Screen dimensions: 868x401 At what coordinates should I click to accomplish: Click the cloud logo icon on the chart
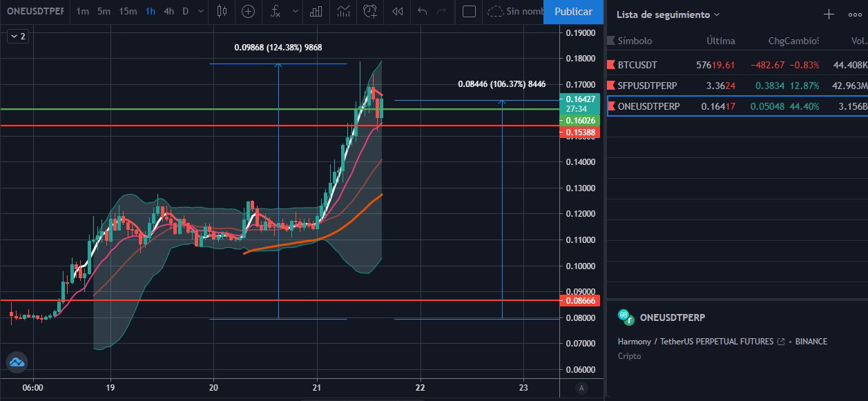coord(17,362)
